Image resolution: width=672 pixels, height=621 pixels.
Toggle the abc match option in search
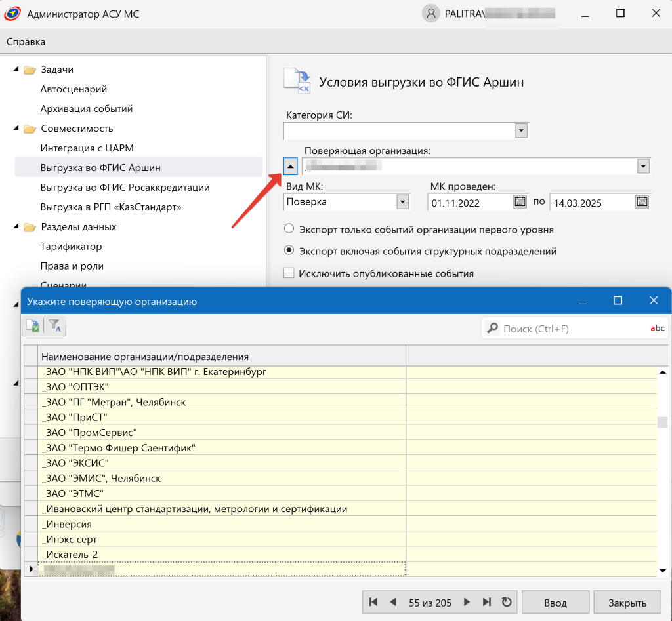[x=658, y=328]
